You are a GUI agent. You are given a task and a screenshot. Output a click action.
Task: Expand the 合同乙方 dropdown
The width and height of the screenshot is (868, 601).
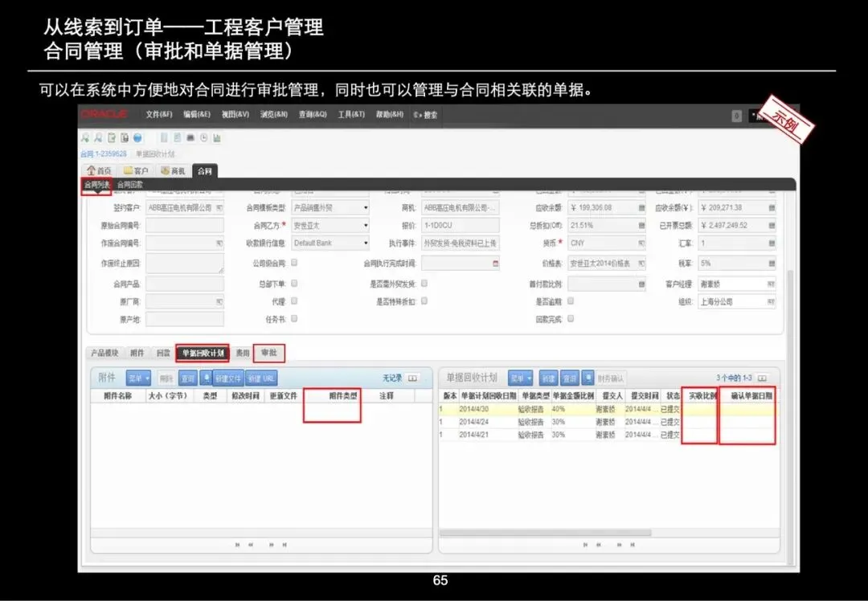coord(366,226)
